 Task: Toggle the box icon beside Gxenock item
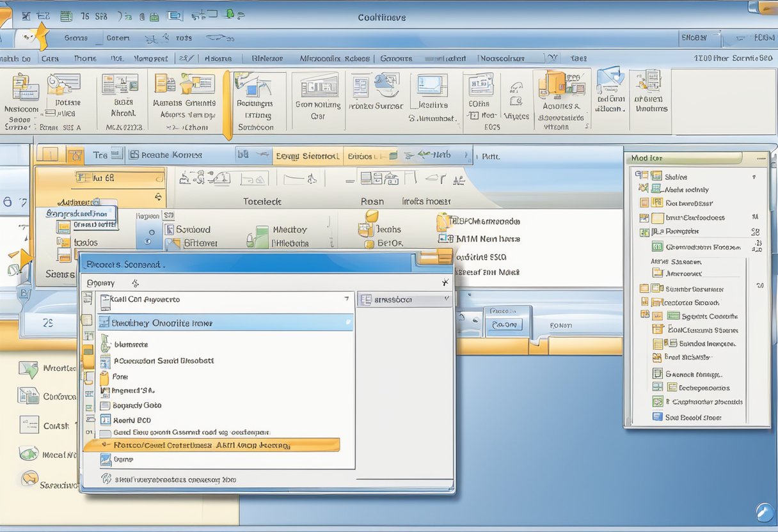tap(657, 374)
